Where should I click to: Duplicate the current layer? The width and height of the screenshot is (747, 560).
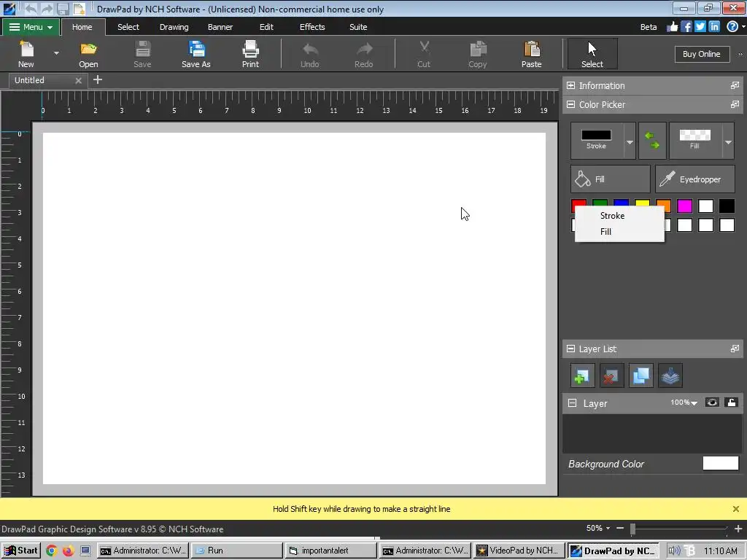(640, 376)
